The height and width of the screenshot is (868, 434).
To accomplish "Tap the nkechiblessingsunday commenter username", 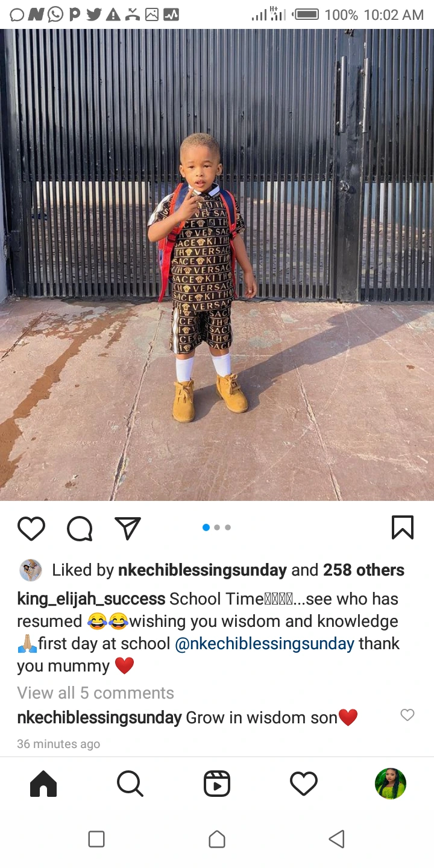I will point(99,718).
